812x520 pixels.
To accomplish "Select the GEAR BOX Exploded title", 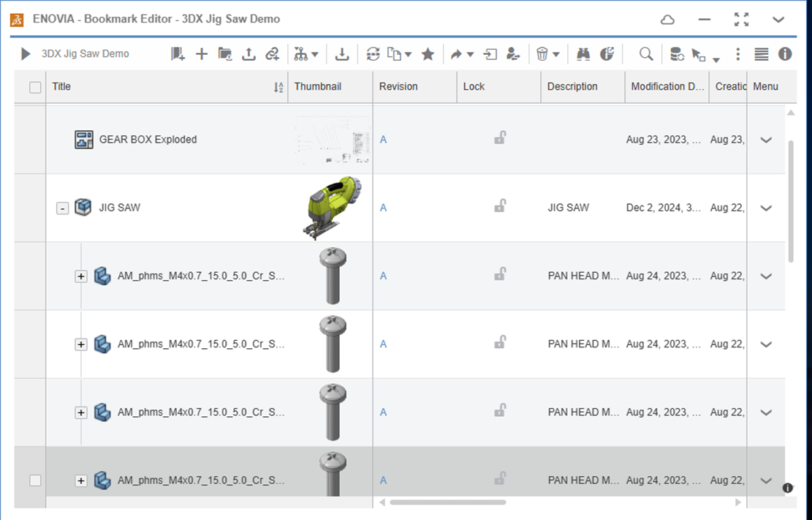I will [148, 140].
